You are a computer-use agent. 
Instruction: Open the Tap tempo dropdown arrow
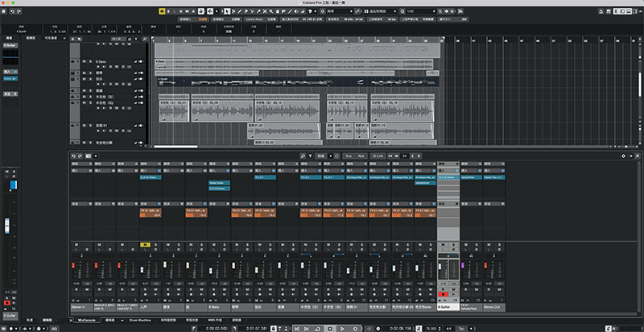click(x=471, y=329)
